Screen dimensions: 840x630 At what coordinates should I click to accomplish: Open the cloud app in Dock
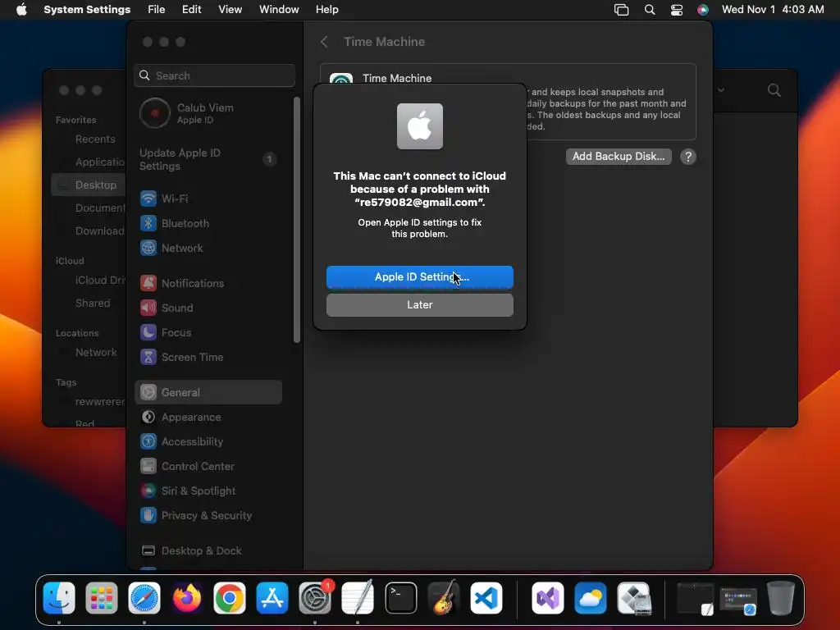point(591,598)
